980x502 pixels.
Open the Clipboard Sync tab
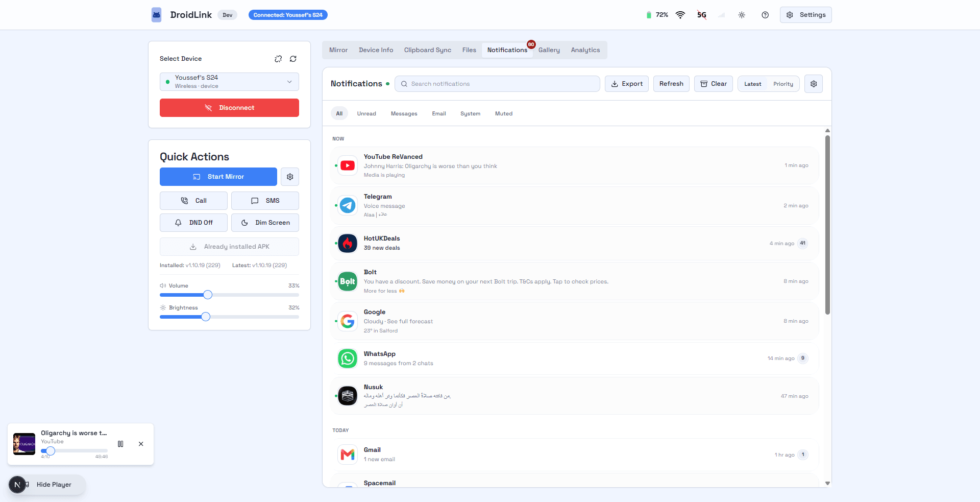pyautogui.click(x=428, y=50)
